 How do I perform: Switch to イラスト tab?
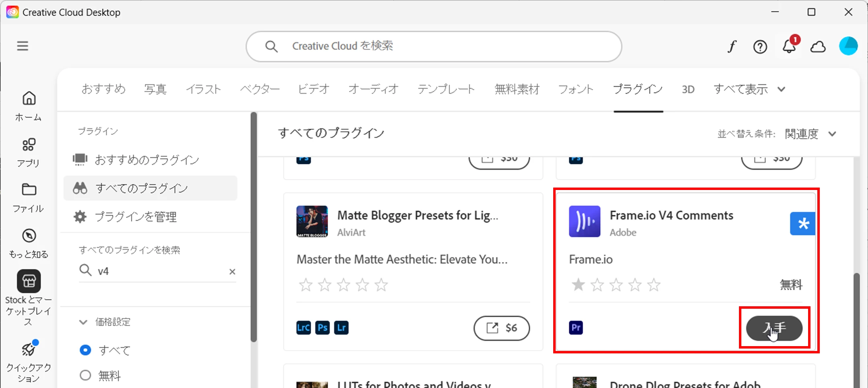[203, 89]
